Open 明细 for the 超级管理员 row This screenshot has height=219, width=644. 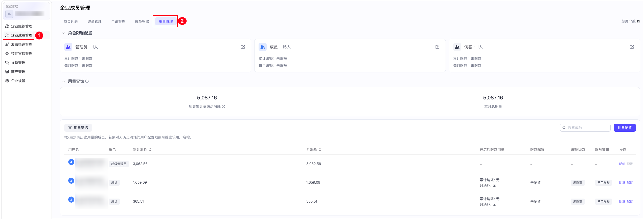(622, 164)
